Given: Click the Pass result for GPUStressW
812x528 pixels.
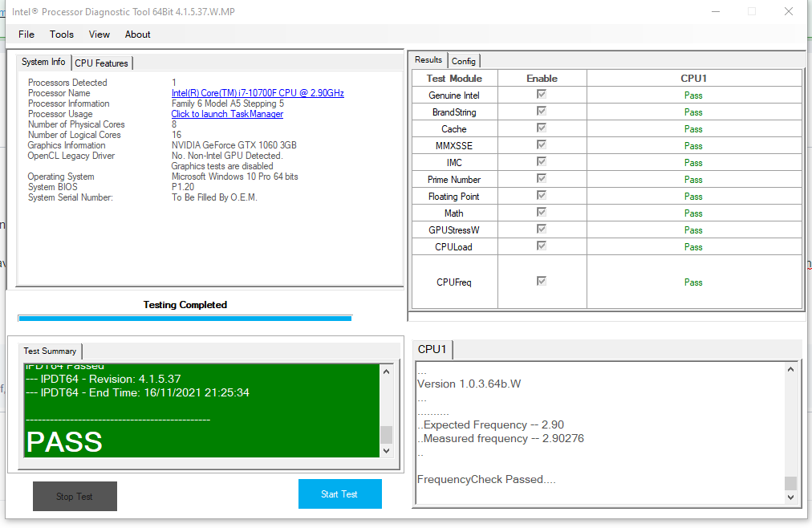Looking at the screenshot, I should (693, 229).
